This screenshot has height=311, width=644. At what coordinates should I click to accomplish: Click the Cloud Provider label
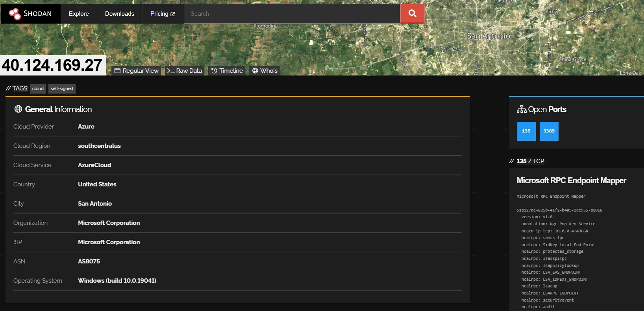click(33, 127)
